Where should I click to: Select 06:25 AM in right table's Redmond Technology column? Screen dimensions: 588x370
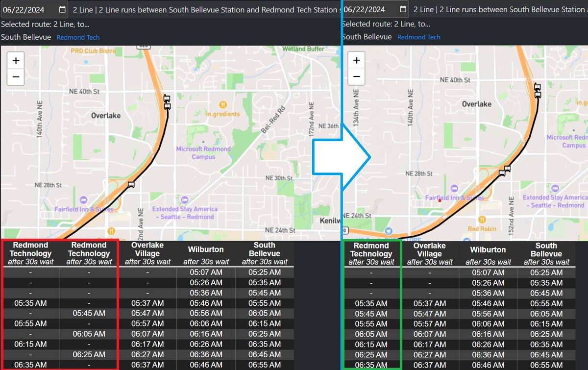click(371, 354)
